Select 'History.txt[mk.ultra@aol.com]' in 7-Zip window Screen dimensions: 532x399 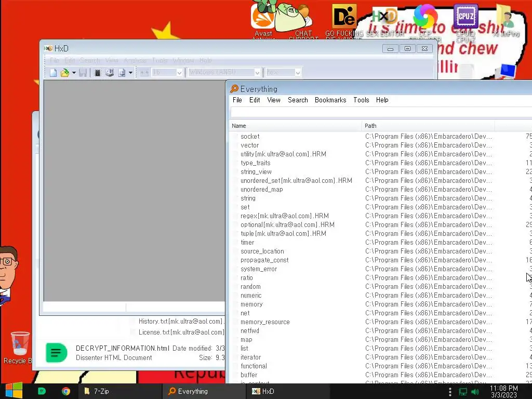coord(181,321)
